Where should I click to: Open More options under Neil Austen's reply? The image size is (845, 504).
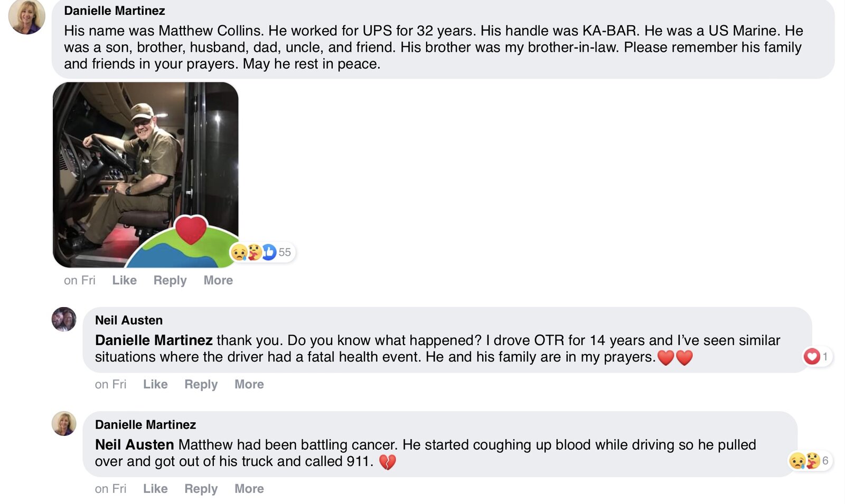click(249, 384)
